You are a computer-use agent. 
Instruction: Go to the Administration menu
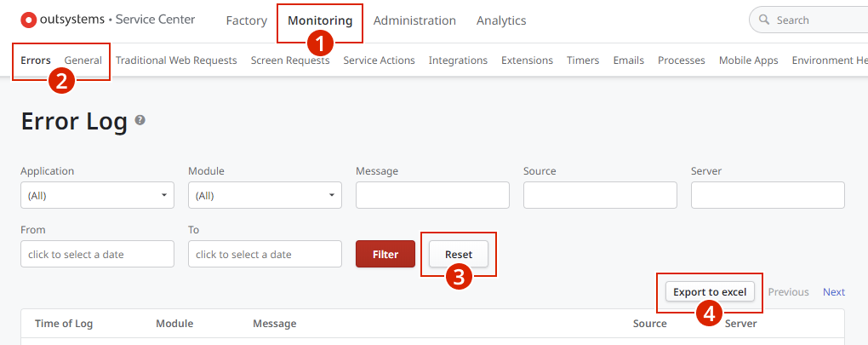coord(414,20)
